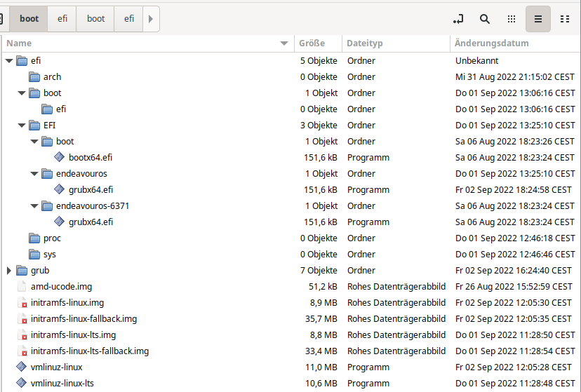Collapse the uppercase EFI folder

point(22,126)
